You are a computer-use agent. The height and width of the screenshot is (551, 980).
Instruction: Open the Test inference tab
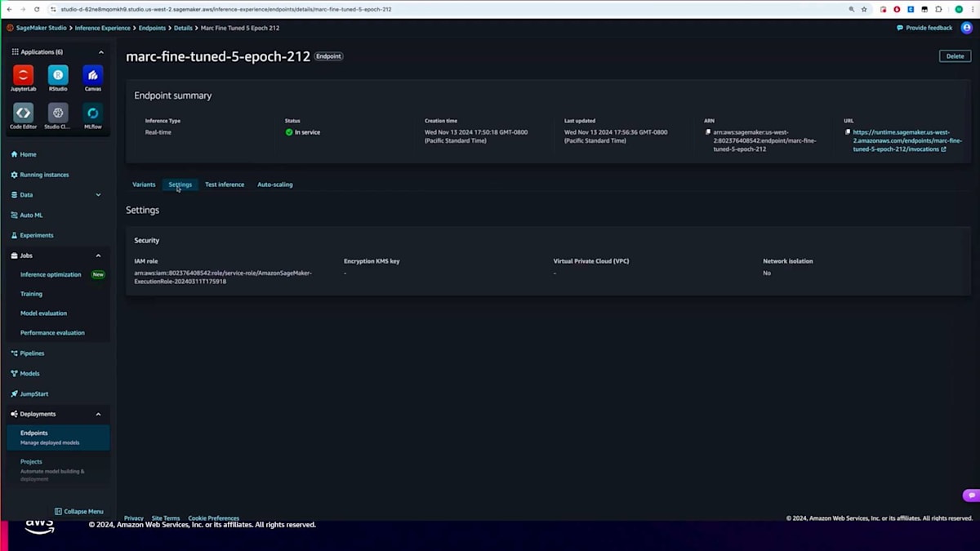click(x=225, y=184)
